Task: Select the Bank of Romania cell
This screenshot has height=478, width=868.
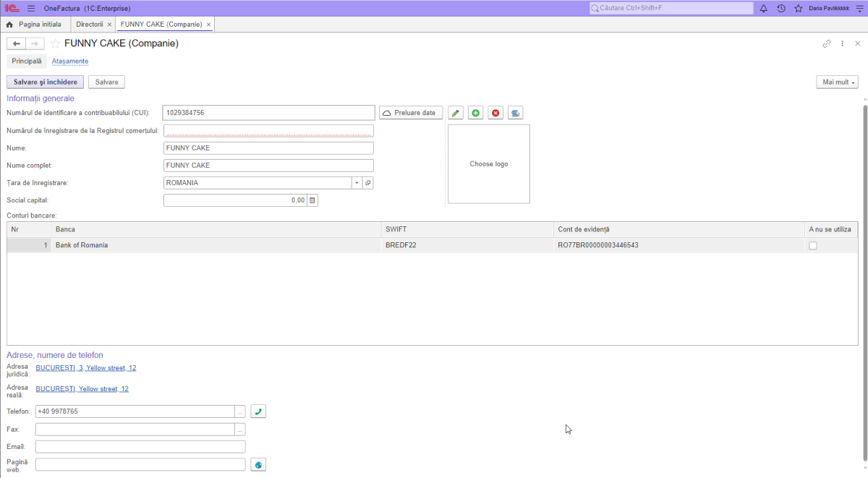Action: [x=216, y=245]
